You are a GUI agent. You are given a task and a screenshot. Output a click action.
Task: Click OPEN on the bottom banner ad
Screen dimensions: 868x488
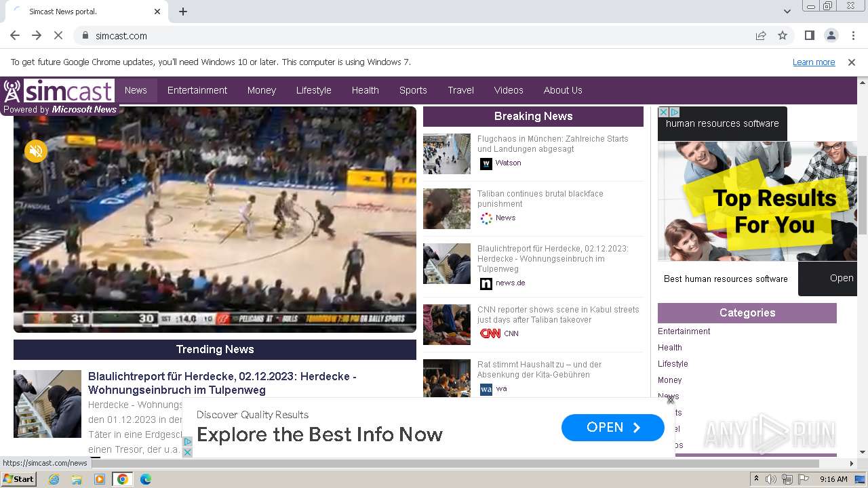coord(613,427)
